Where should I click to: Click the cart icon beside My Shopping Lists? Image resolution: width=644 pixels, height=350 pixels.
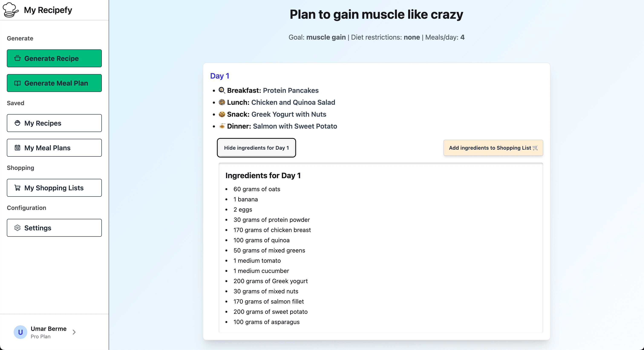[17, 188]
